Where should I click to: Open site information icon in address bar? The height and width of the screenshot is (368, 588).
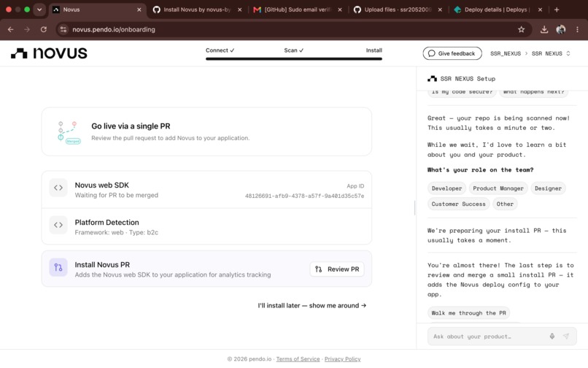click(63, 29)
